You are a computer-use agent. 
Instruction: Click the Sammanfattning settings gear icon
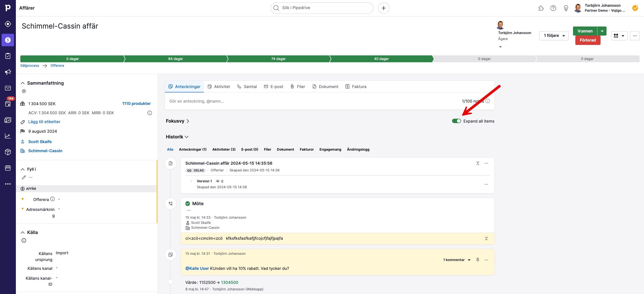[24, 91]
